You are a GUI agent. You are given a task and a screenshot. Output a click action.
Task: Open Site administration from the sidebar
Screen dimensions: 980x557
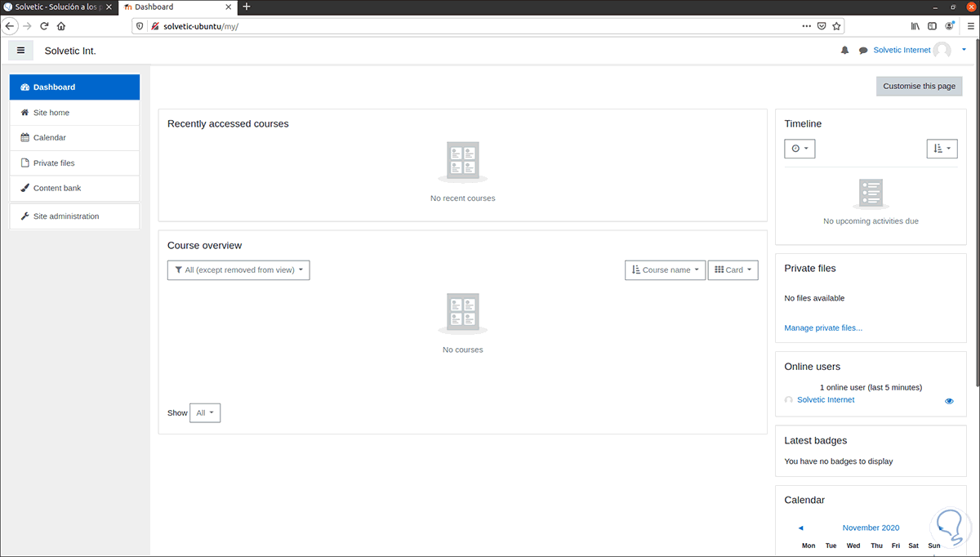click(65, 216)
